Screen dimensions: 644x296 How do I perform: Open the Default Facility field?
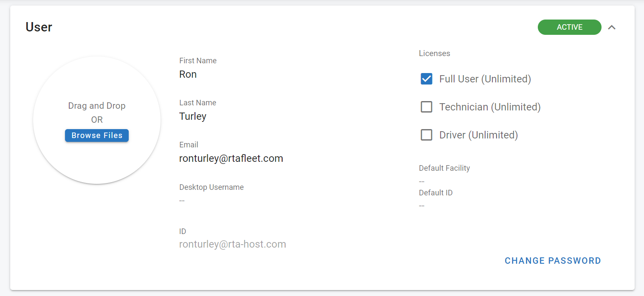(x=422, y=181)
